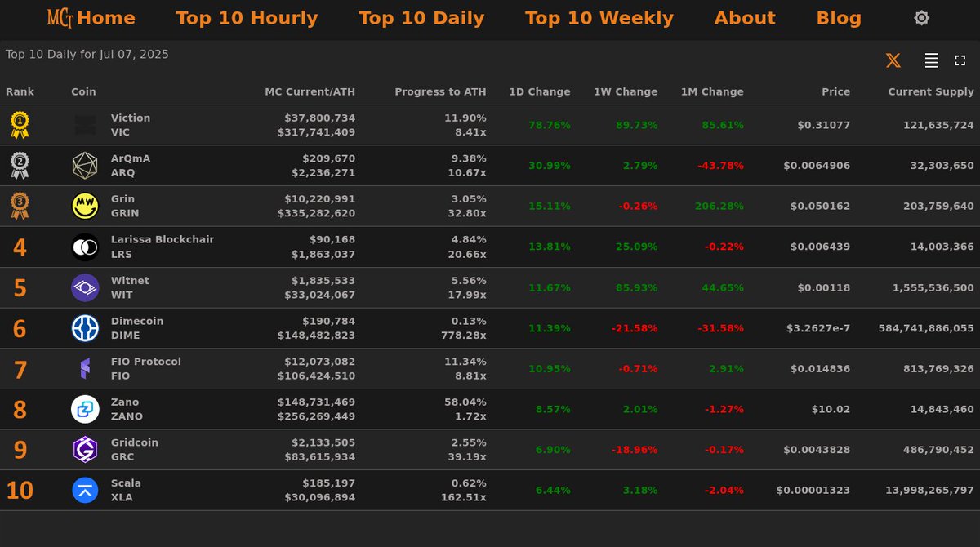Open the Gridcoin purple logo
The width and height of the screenshot is (980, 547).
tap(84, 450)
